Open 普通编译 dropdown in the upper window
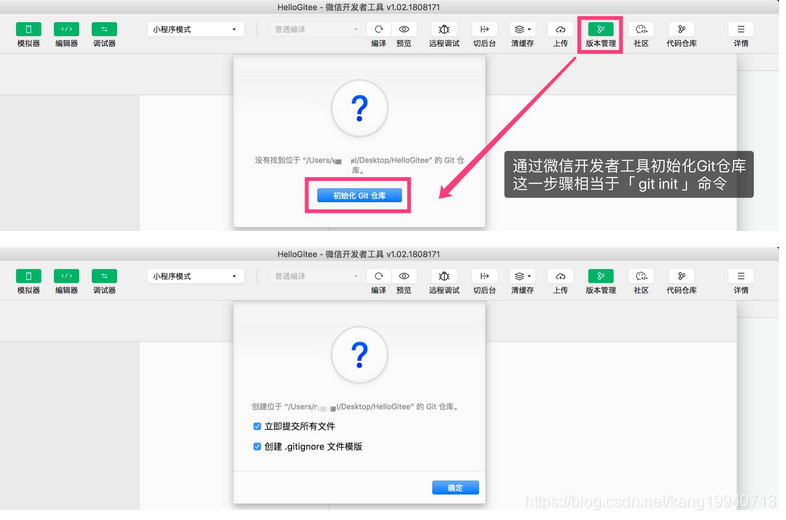This screenshot has height=520, width=786. (315, 29)
